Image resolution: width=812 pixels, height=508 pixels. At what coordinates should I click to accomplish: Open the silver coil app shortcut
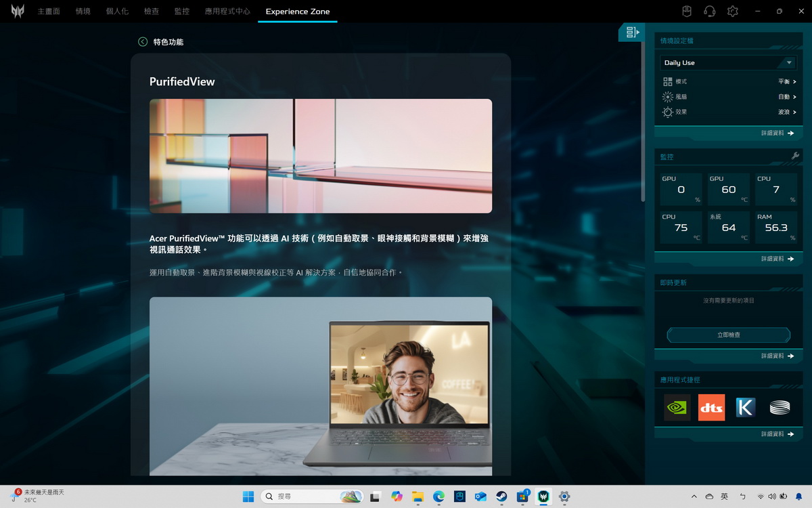click(780, 407)
